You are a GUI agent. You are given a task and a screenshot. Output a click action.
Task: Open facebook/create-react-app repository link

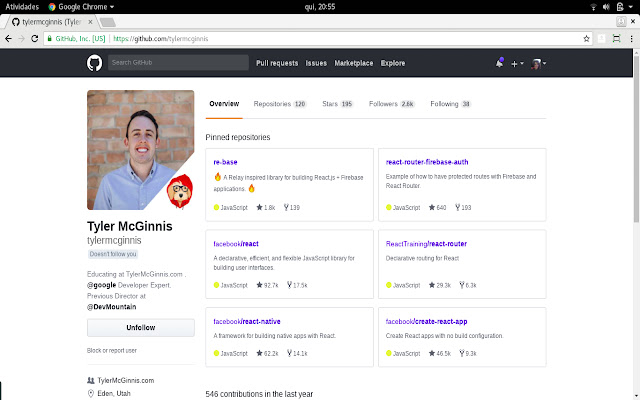pos(427,321)
